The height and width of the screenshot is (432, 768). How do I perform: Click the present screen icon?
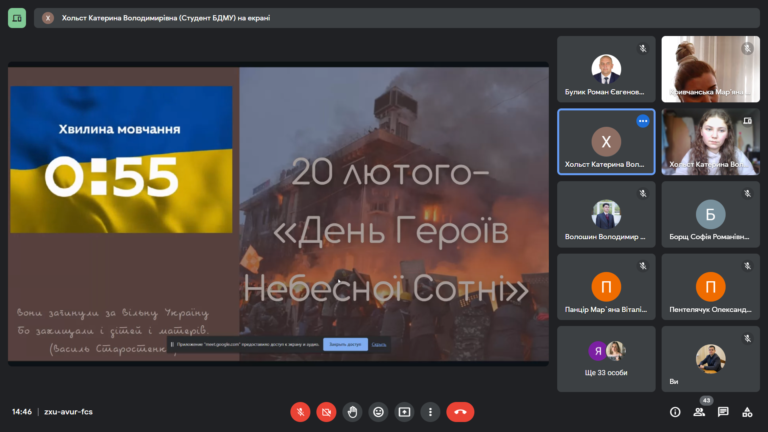coord(404,411)
